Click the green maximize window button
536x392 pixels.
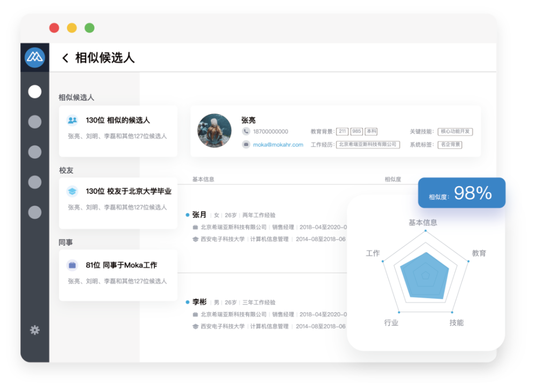point(90,28)
